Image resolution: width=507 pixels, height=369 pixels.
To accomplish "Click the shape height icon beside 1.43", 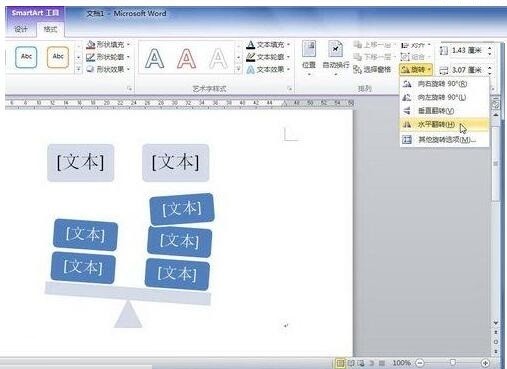I will (x=444, y=51).
